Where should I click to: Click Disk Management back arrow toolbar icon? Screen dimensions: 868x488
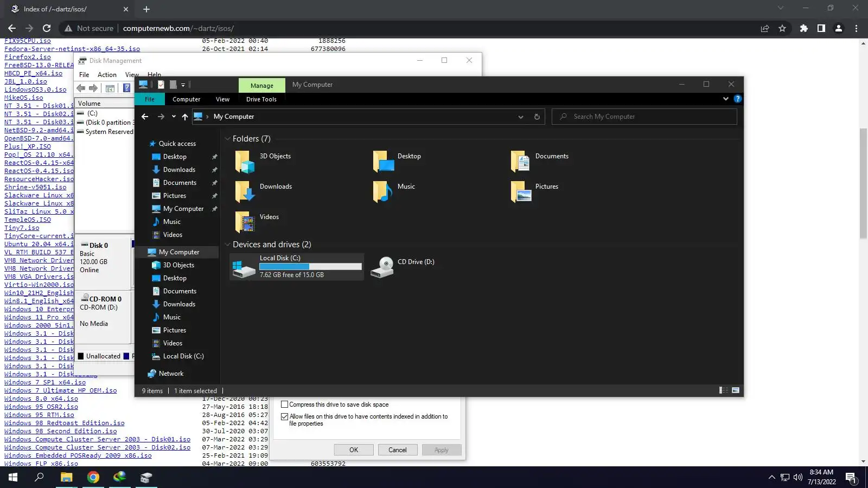click(x=81, y=88)
